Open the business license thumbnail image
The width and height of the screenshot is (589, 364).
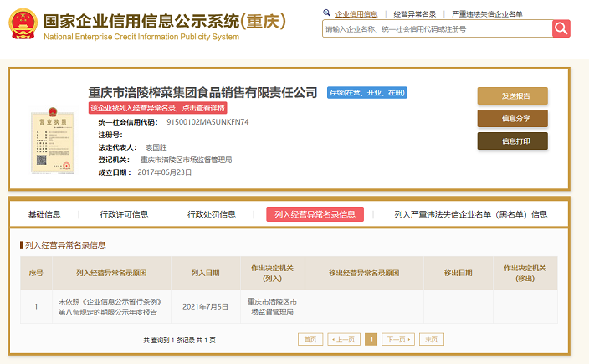pos(53,141)
